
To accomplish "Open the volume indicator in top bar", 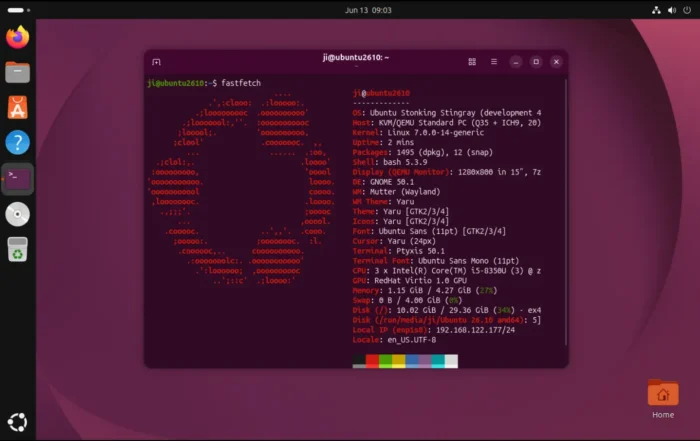I will 672,10.
